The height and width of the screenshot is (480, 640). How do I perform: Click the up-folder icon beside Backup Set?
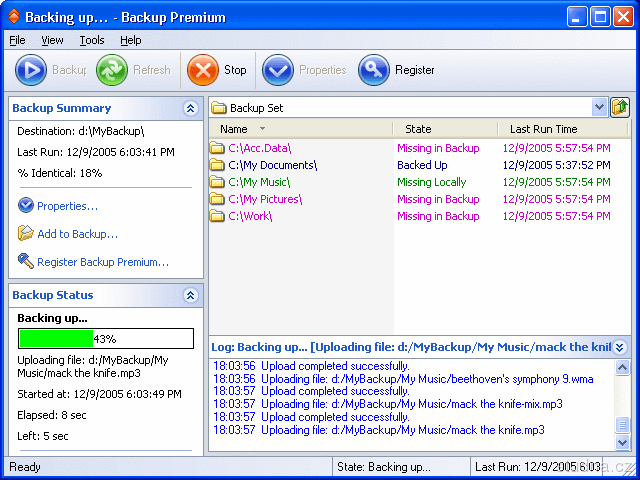point(620,108)
